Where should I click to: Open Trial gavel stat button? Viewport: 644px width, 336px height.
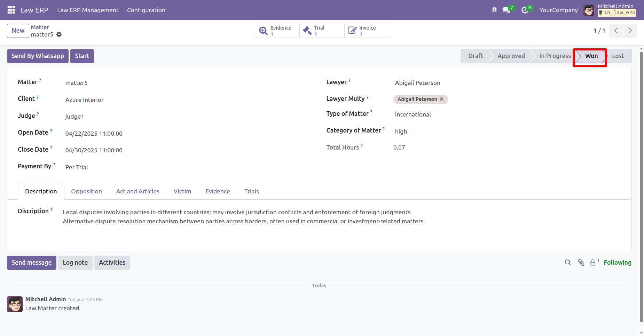[x=322, y=31]
